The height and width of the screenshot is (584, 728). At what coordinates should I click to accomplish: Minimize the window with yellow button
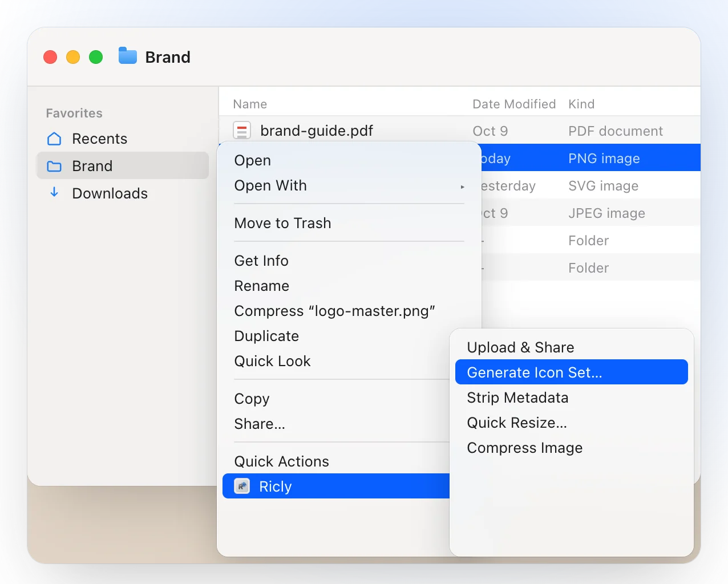tap(73, 57)
